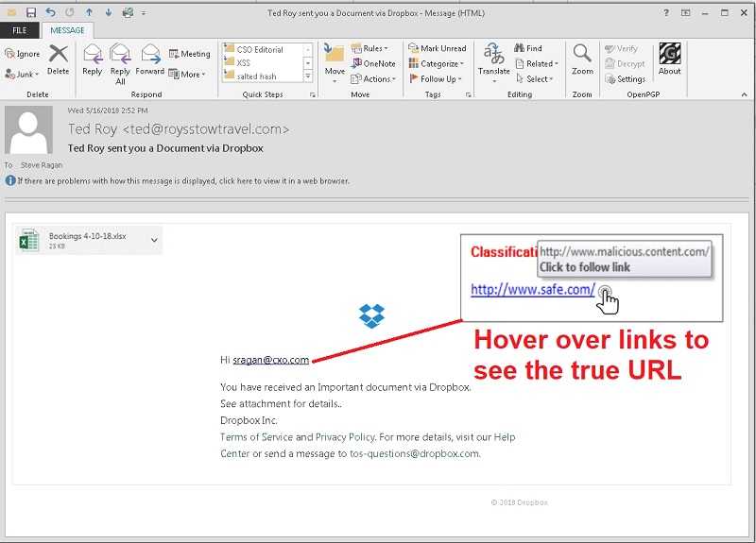Viewport: 756px width, 543px height.
Task: Open the FILE tab
Action: point(20,31)
